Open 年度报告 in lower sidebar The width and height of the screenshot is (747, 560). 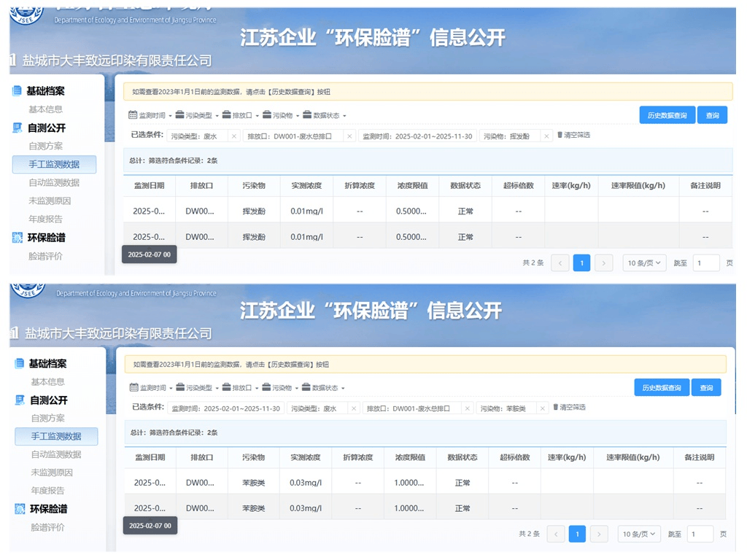click(47, 491)
